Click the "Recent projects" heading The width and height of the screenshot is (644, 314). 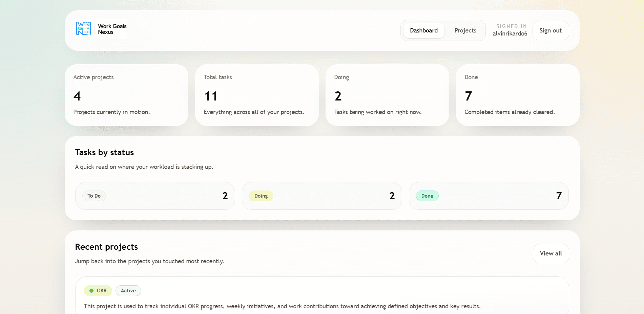click(106, 247)
